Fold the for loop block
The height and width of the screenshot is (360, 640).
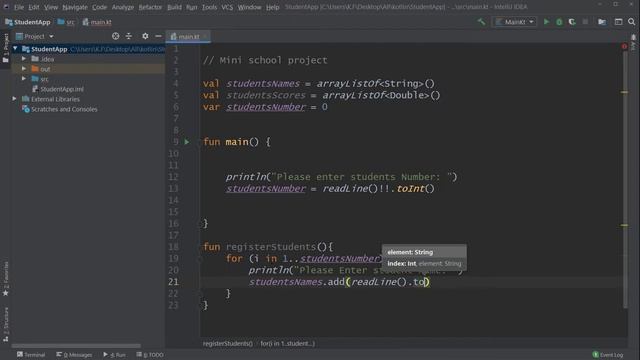click(x=201, y=259)
